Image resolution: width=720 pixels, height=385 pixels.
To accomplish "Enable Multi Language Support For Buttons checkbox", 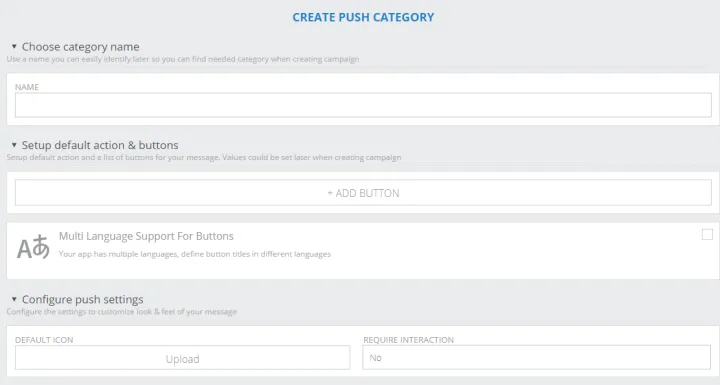I will pos(707,235).
